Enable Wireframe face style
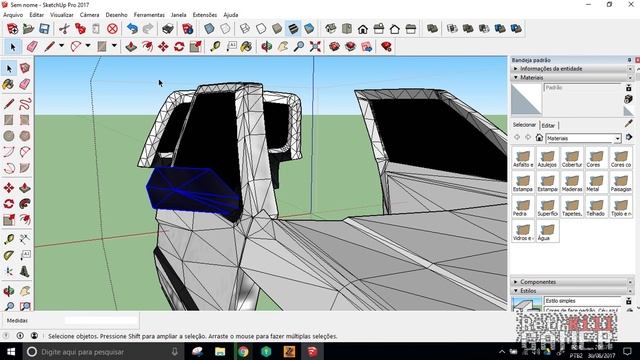Image resolution: width=640 pixels, height=360 pixels. pos(245,29)
